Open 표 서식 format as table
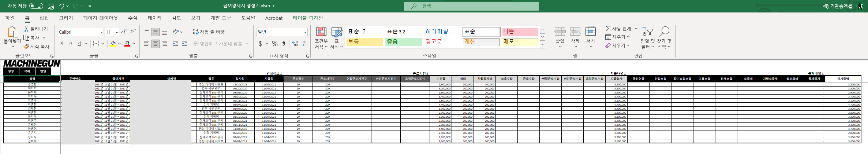868x154 pixels. coord(336,38)
